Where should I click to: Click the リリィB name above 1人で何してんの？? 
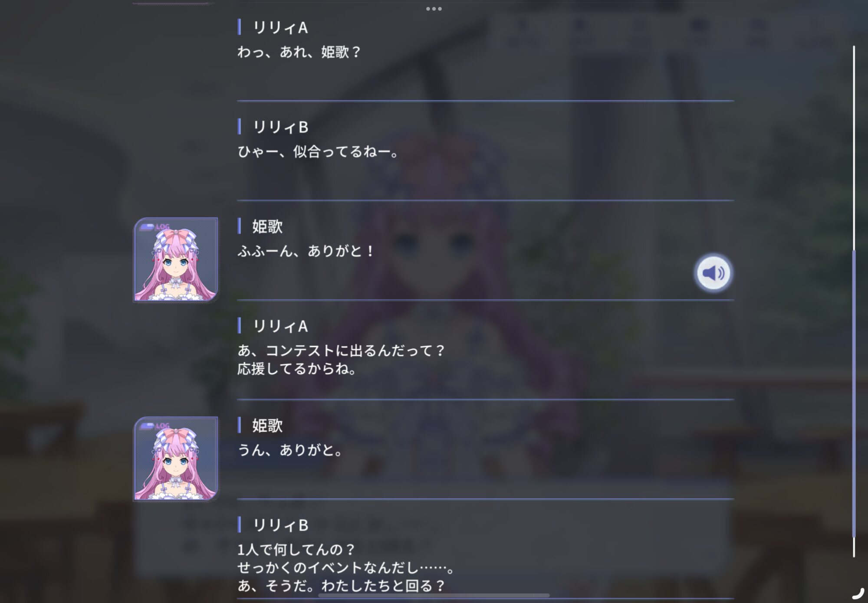coord(280,525)
